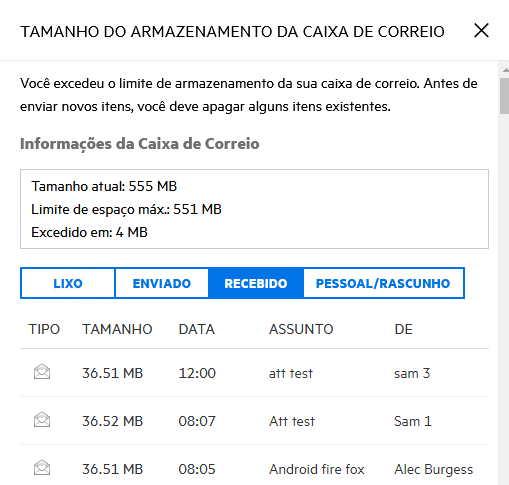Image resolution: width=509 pixels, height=485 pixels.
Task: Sort by DATA column header
Action: (x=197, y=329)
